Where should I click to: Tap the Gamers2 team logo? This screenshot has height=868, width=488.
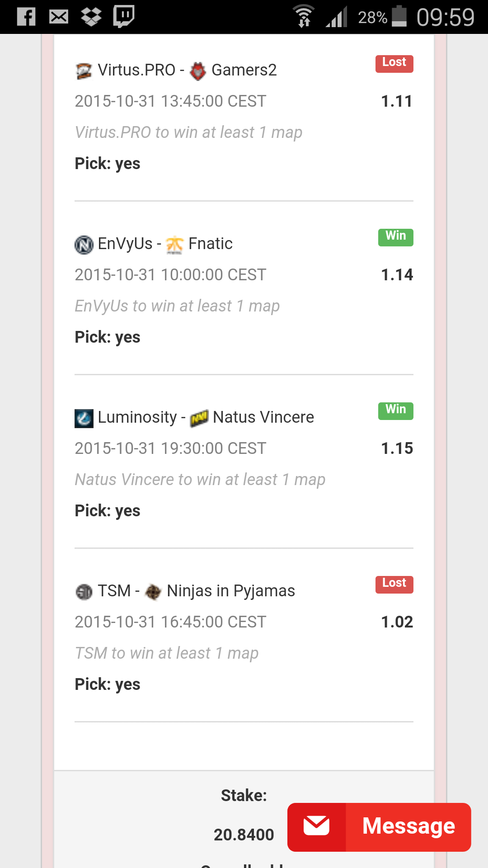pyautogui.click(x=197, y=71)
